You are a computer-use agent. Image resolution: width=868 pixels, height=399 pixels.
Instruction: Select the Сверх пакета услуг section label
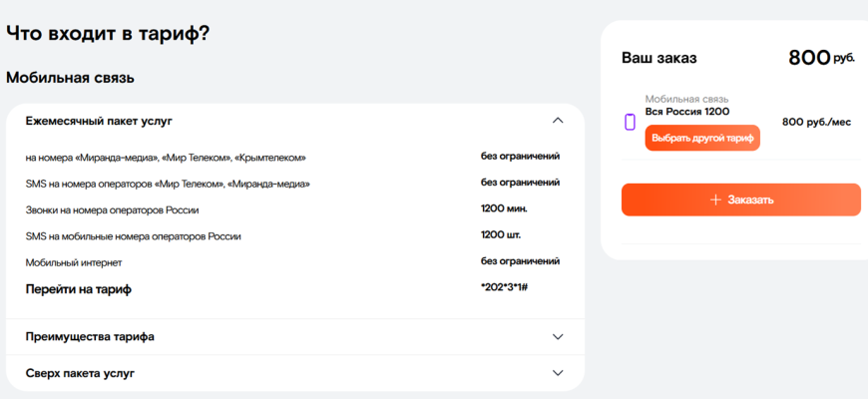point(80,373)
